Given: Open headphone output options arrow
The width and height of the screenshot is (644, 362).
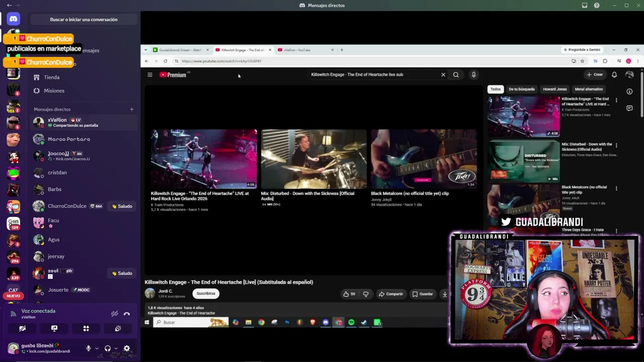Looking at the screenshot, I should pyautogui.click(x=116, y=348).
